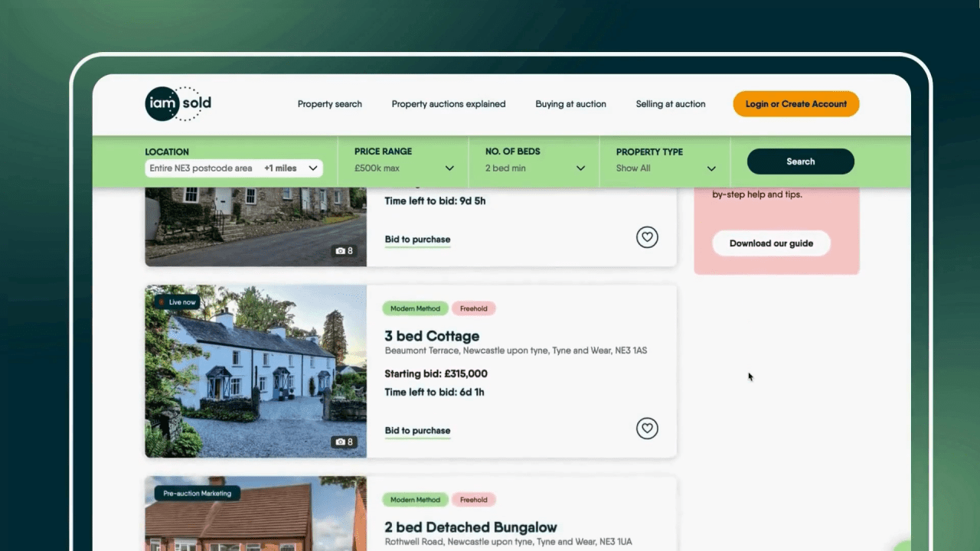Image resolution: width=980 pixels, height=551 pixels.
Task: Open the 3 bed Cottage listing title
Action: tap(432, 336)
